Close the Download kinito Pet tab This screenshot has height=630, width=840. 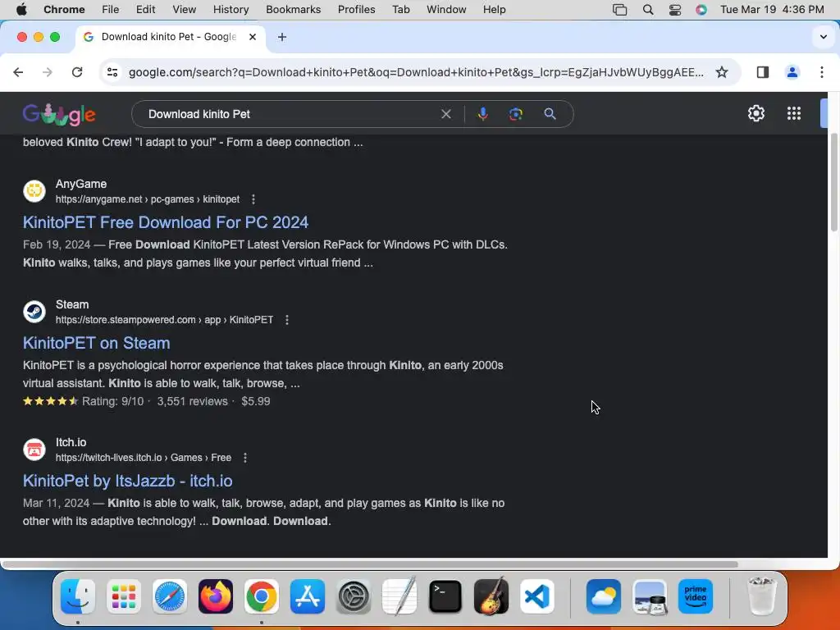pos(253,37)
